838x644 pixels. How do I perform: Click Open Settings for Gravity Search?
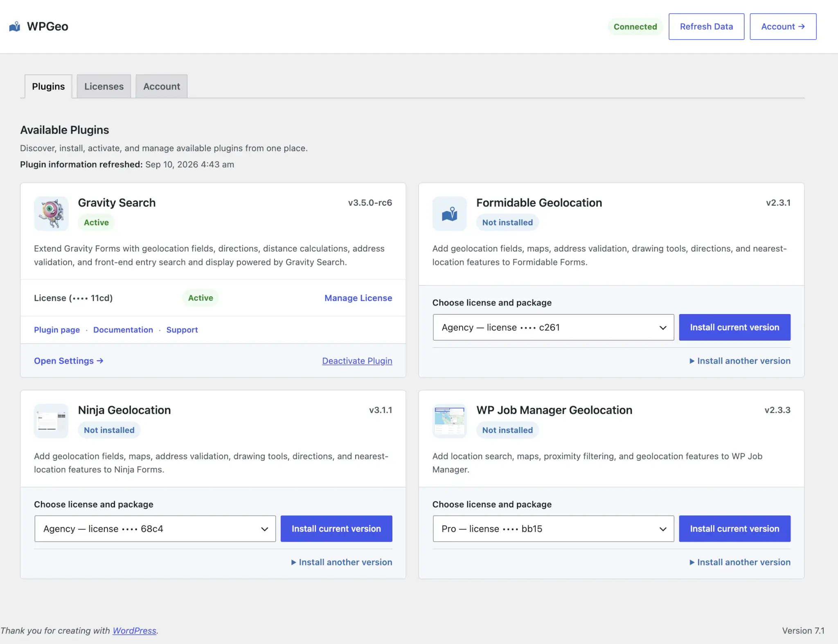(x=69, y=361)
